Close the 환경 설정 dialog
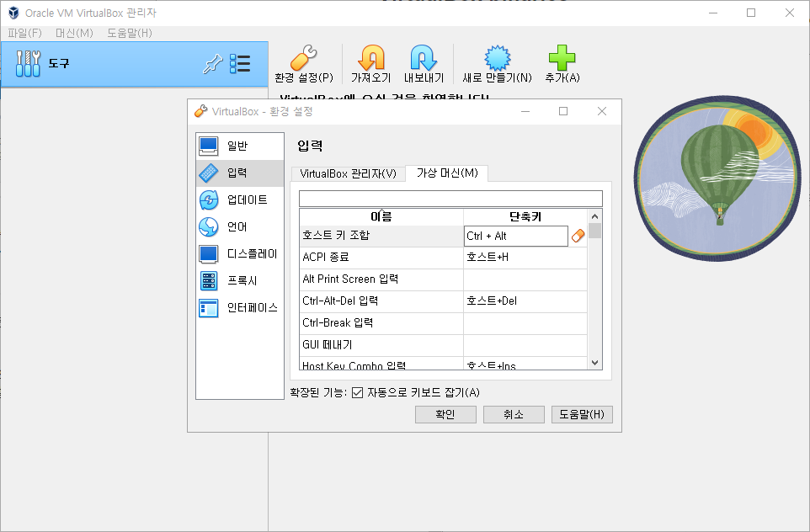 coord(602,112)
